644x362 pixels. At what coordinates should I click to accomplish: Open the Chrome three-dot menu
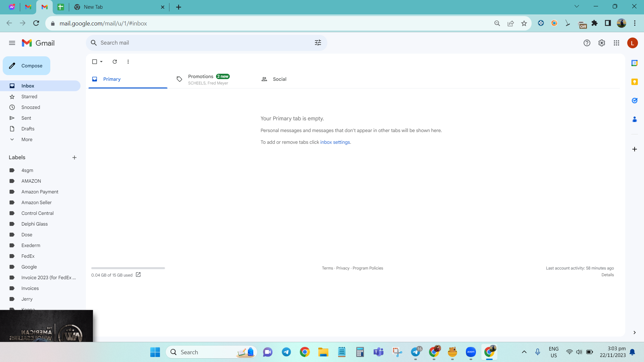(x=635, y=23)
